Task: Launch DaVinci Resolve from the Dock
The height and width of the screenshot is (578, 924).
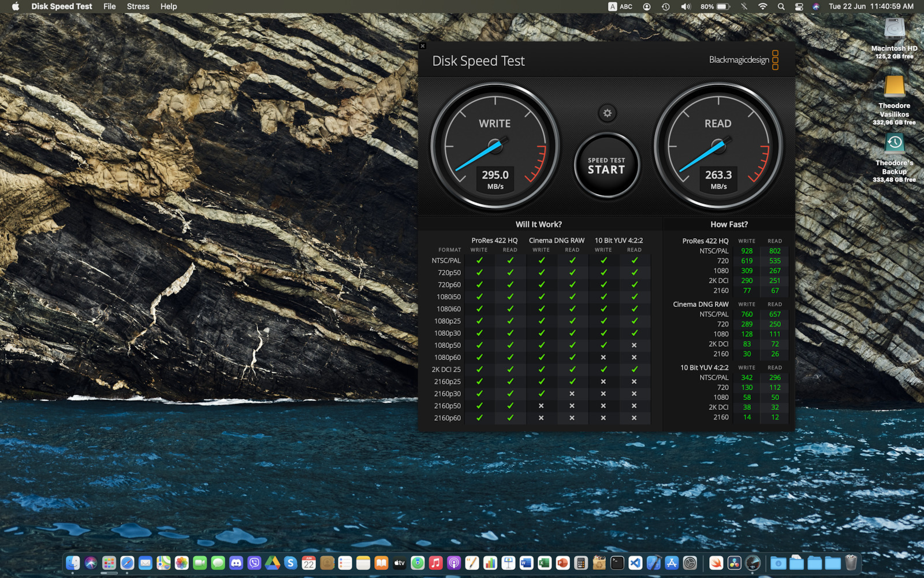Action: tap(734, 562)
